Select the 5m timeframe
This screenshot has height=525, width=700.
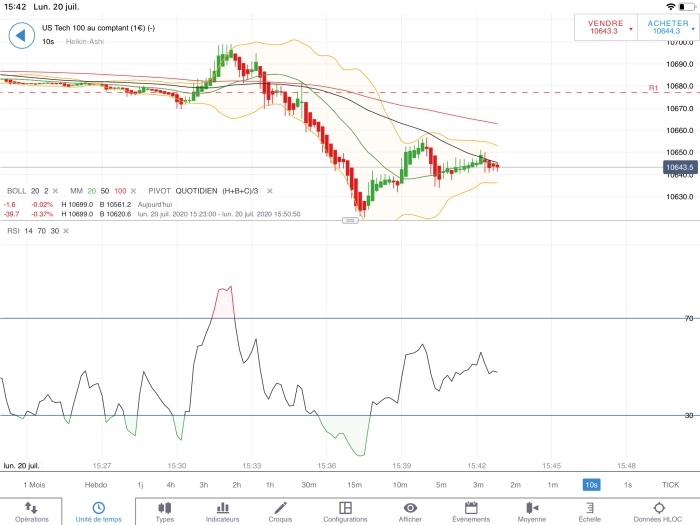[x=441, y=485]
